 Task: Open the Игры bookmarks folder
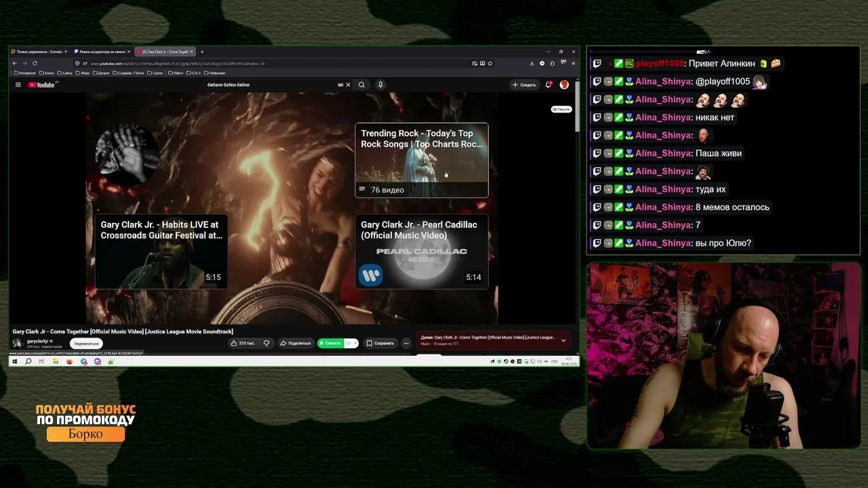(83, 73)
